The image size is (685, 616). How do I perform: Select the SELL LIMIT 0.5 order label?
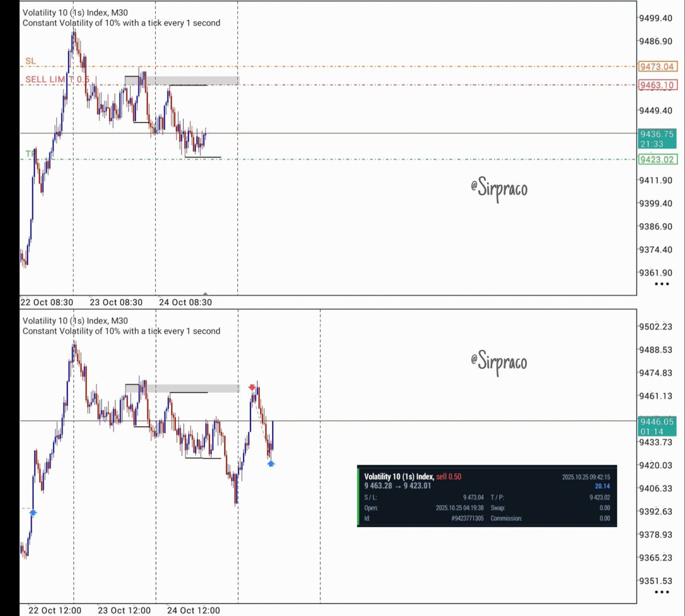57,79
